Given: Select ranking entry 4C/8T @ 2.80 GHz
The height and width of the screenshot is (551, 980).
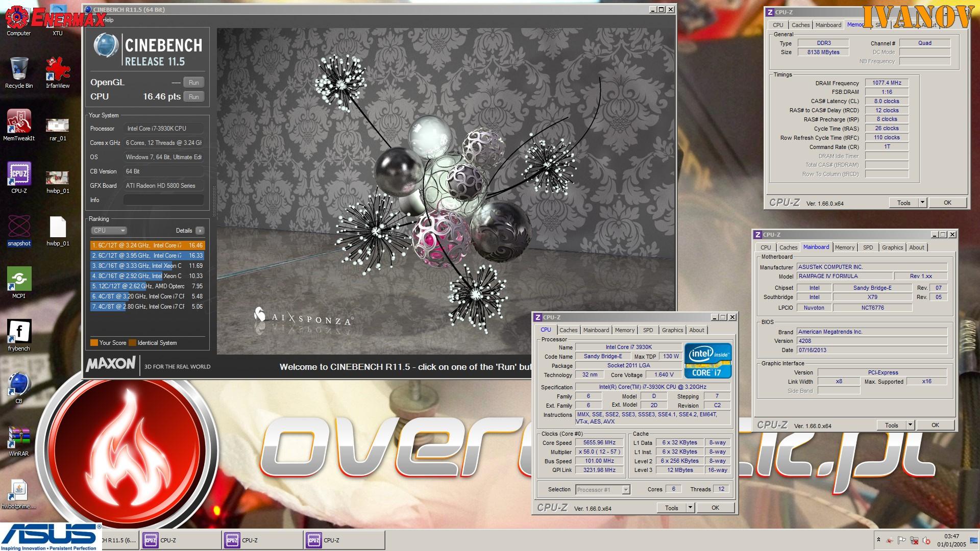Looking at the screenshot, I should coord(148,307).
